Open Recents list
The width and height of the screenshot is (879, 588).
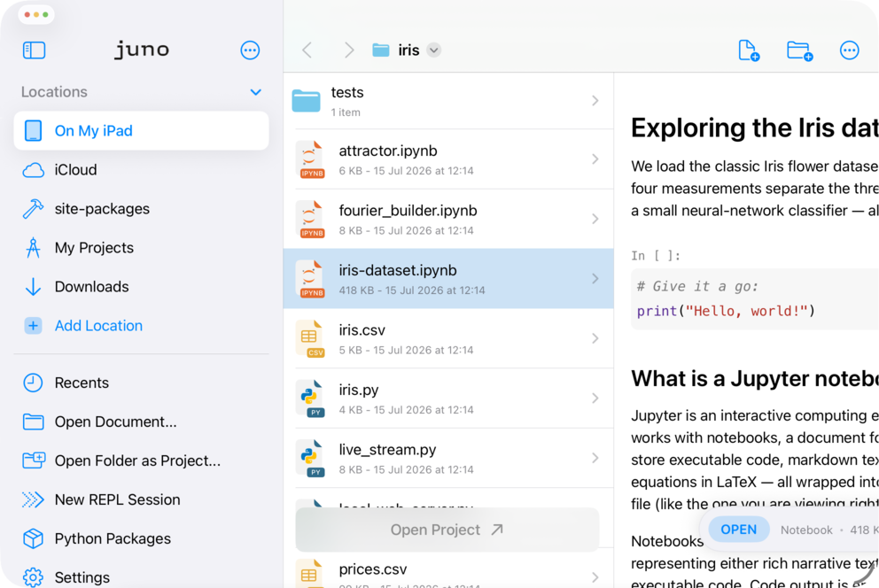(141, 383)
